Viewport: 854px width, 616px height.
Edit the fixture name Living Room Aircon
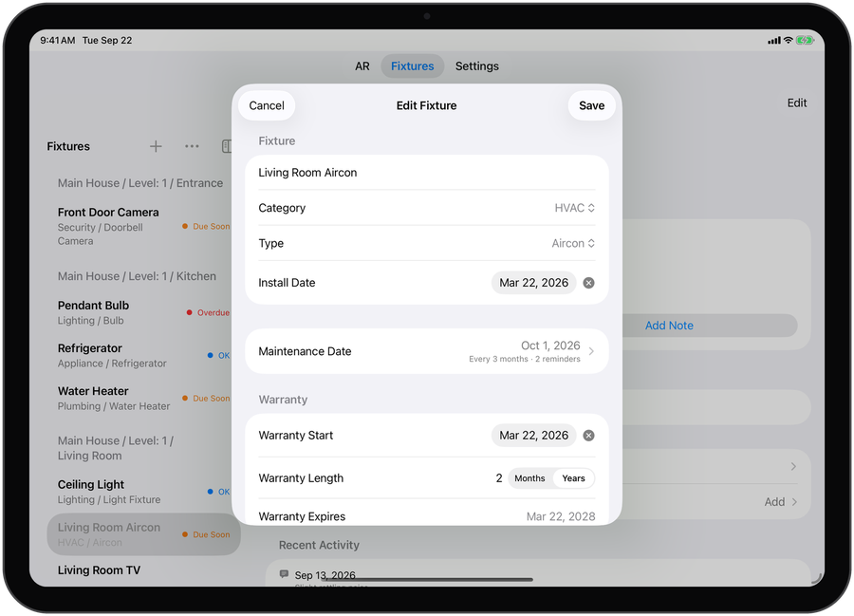(x=426, y=173)
